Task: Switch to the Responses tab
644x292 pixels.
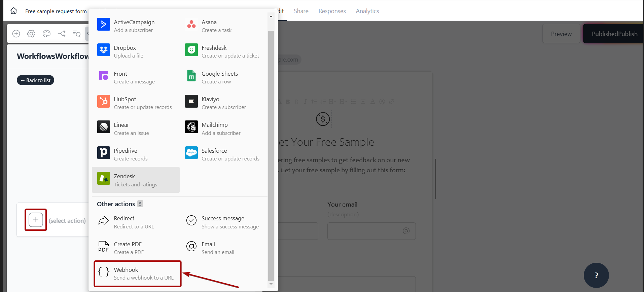Action: (332, 11)
